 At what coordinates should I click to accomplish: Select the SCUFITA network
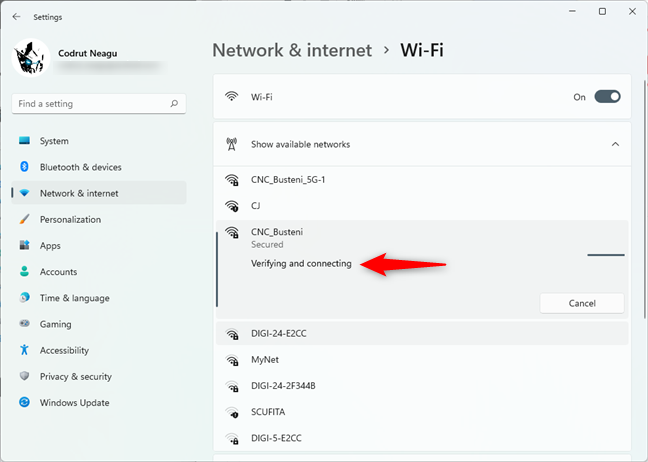coord(422,412)
